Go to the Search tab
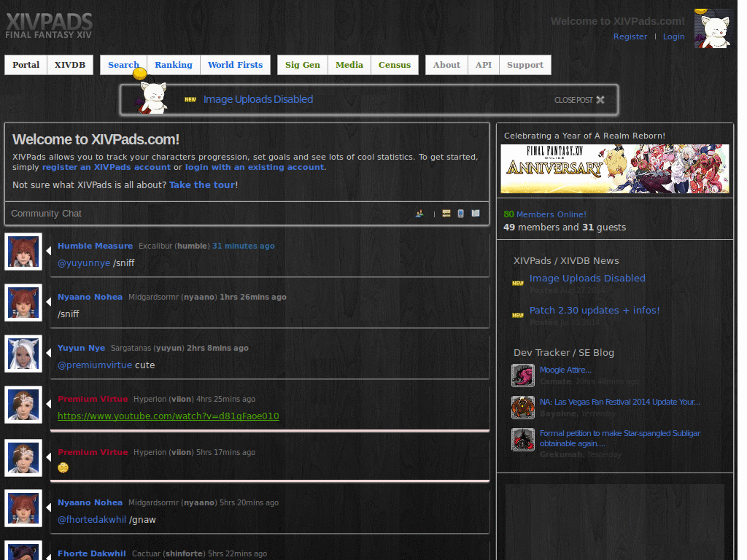The height and width of the screenshot is (560, 747). click(123, 65)
